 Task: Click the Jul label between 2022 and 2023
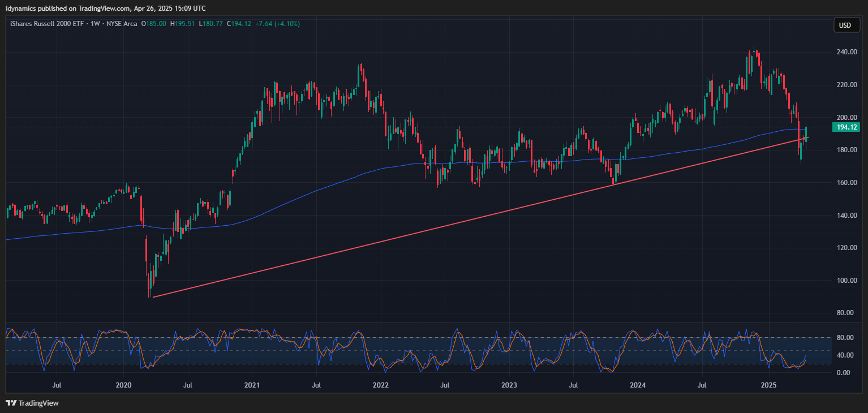(x=445, y=385)
